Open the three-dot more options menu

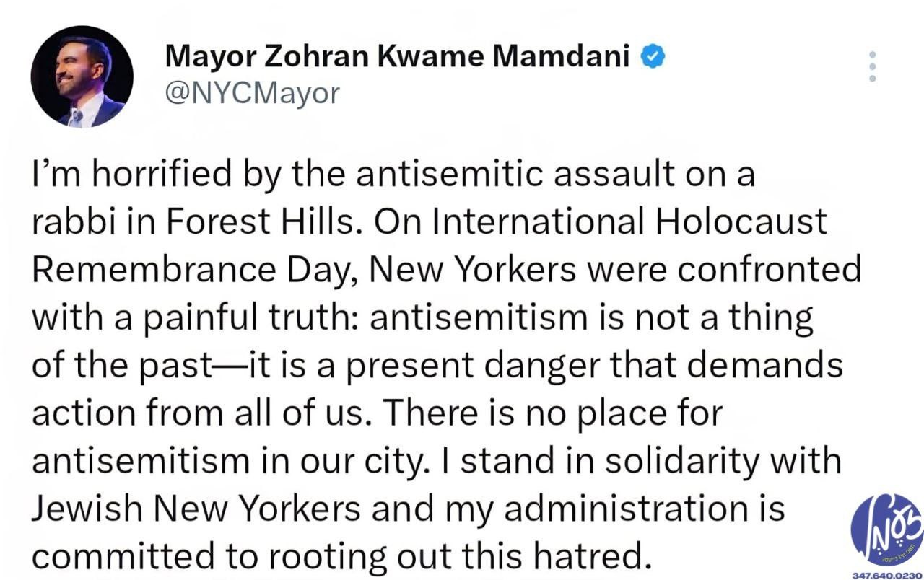[x=872, y=66]
